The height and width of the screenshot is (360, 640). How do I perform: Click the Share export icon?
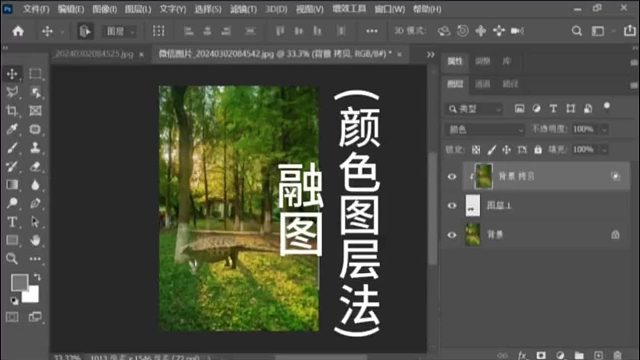[x=629, y=31]
